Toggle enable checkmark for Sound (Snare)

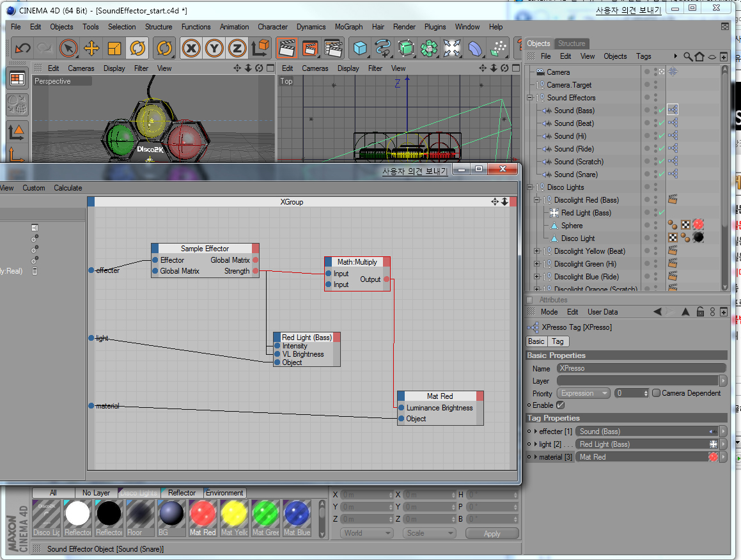pos(662,175)
